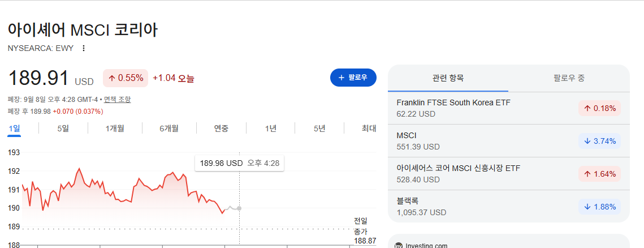Viewport: 644px width, 248px height.
Task: Click the 신흥시장 ETF up 1.64% badge
Action: pyautogui.click(x=600, y=174)
